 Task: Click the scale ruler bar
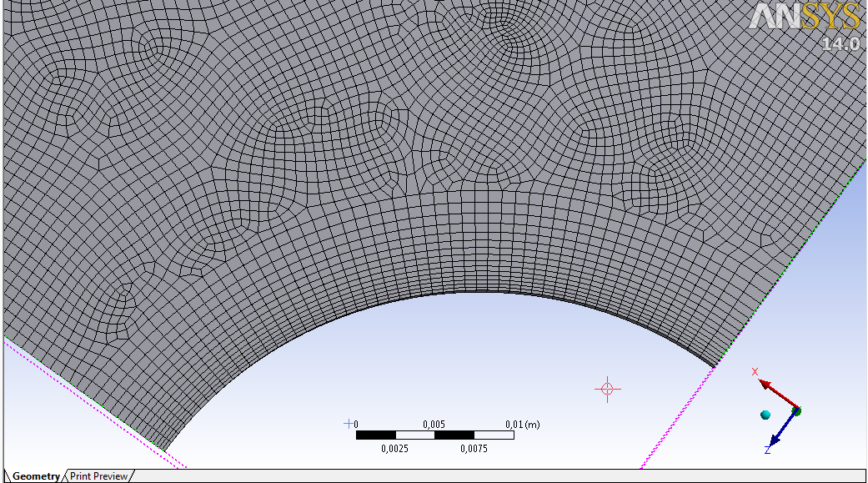(x=435, y=435)
